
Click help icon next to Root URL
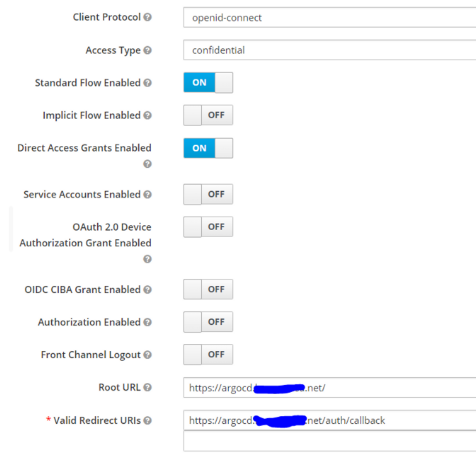[x=147, y=387]
